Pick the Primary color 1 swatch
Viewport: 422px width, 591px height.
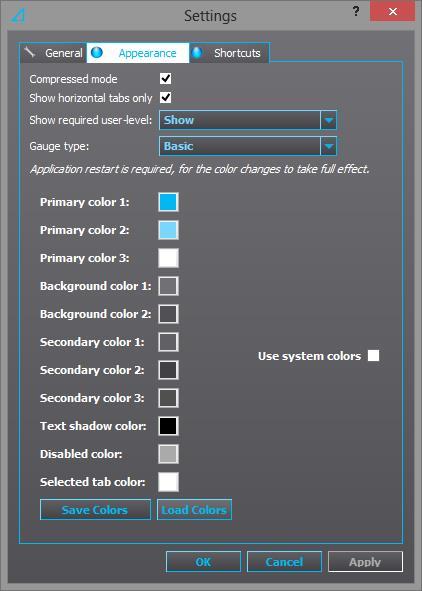[168, 202]
